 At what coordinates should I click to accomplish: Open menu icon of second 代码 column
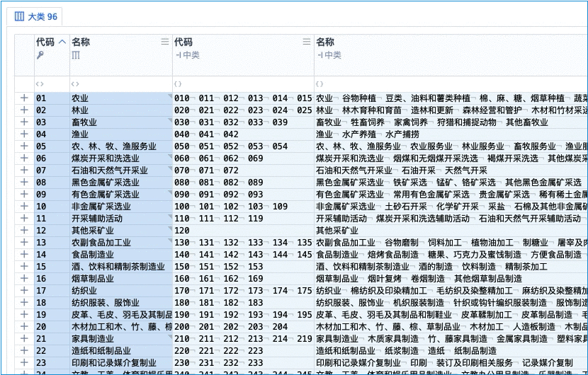pyautogui.click(x=306, y=42)
